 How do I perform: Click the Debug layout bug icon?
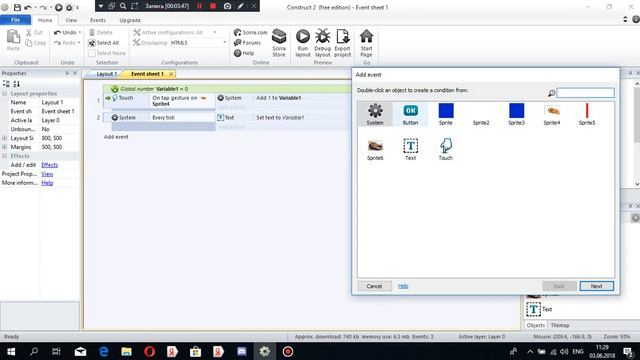(322, 42)
